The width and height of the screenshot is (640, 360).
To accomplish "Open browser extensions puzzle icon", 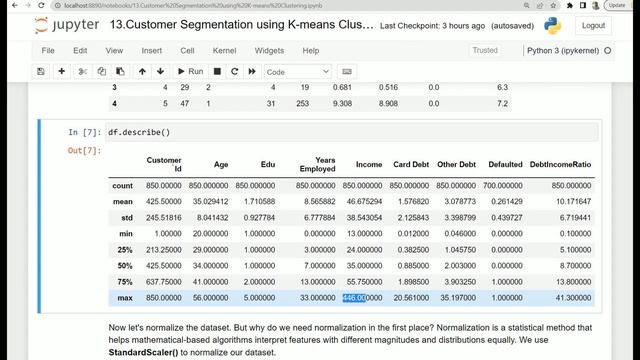I will [570, 5].
